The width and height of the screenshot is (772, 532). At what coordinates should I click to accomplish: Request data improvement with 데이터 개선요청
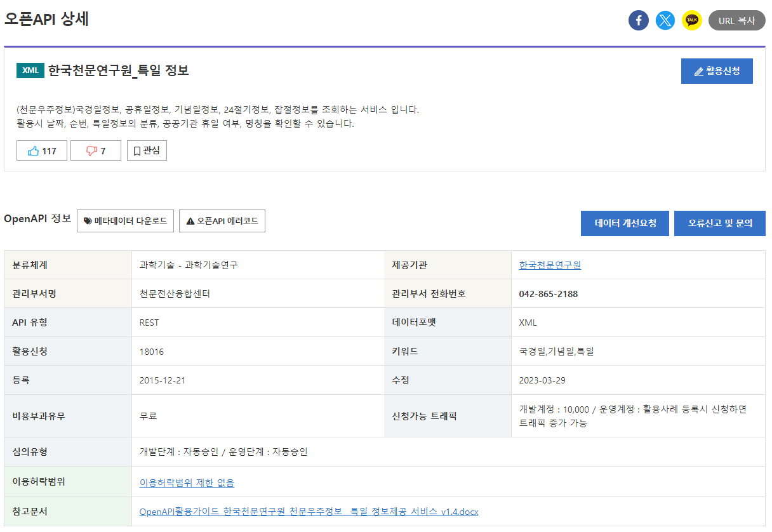(x=625, y=223)
